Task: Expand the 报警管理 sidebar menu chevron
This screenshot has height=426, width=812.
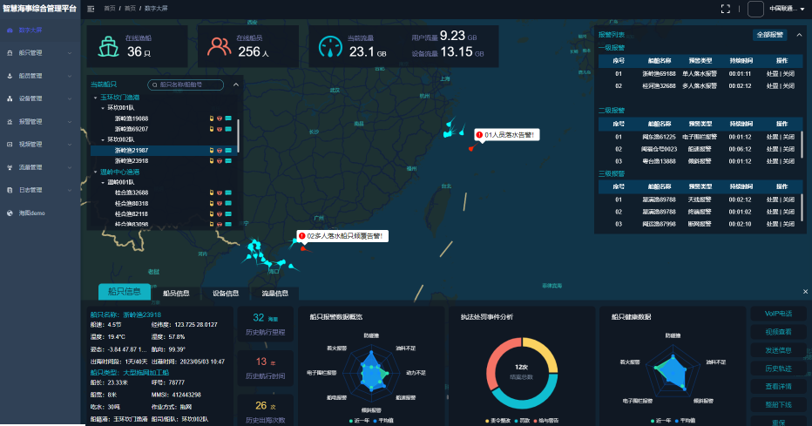Action: pos(69,122)
